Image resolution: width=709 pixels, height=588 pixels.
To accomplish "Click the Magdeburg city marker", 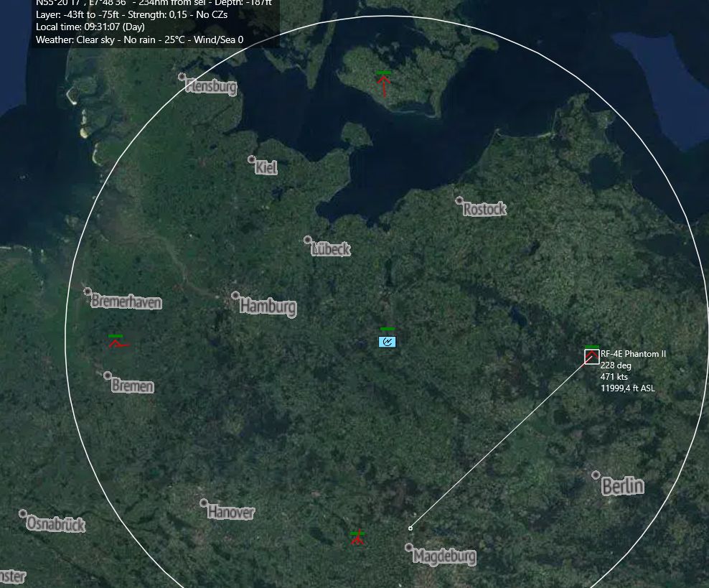I will point(409,547).
